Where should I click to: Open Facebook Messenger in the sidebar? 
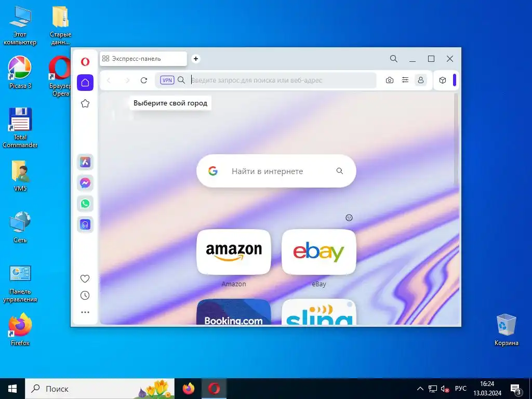click(x=85, y=183)
